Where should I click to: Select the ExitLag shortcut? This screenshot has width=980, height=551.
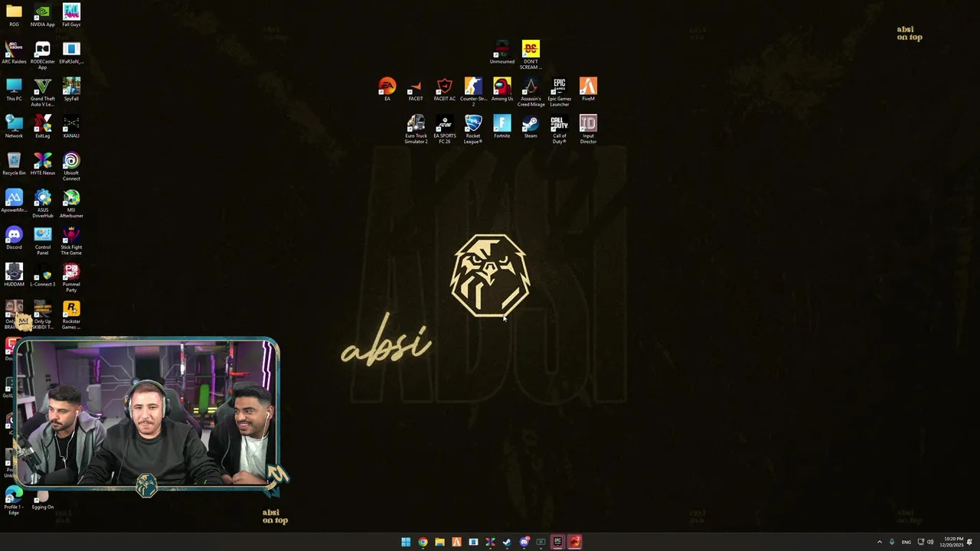point(42,126)
